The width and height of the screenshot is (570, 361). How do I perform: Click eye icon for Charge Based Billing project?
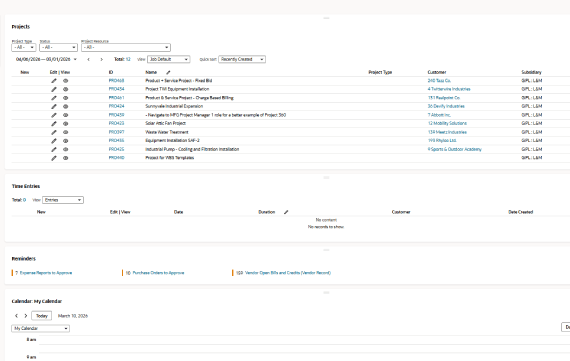point(65,98)
